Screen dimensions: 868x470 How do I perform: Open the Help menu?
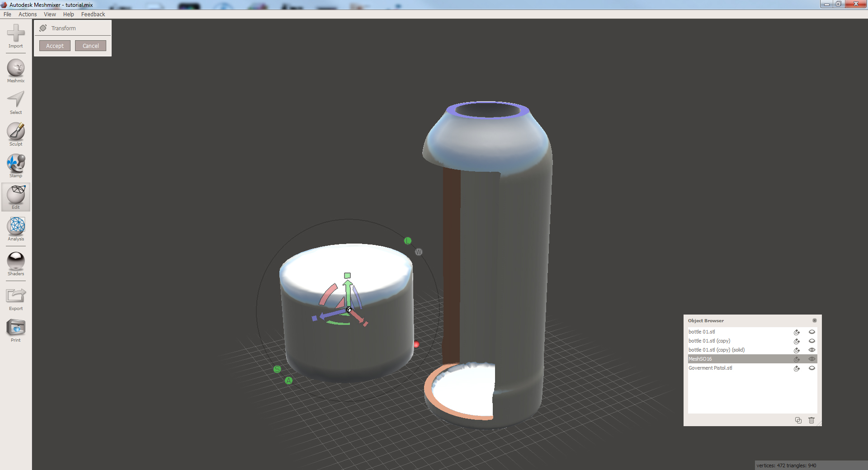coord(68,14)
